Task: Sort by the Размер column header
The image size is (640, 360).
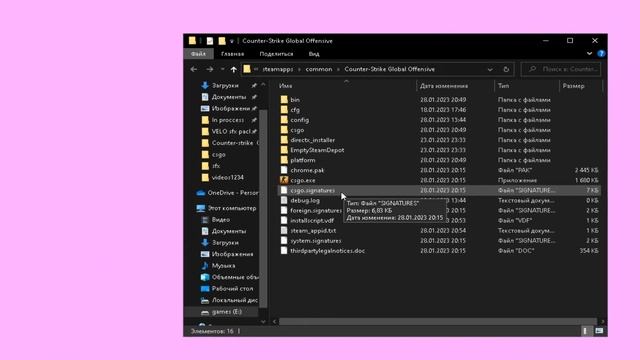Action: (x=580, y=86)
